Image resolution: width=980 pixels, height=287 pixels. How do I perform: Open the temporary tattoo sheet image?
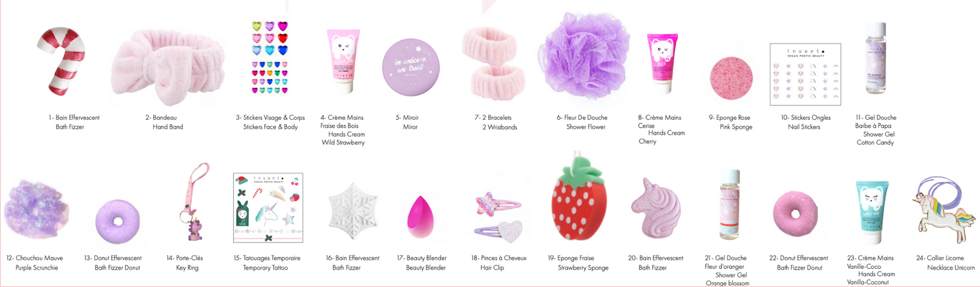pyautogui.click(x=268, y=208)
